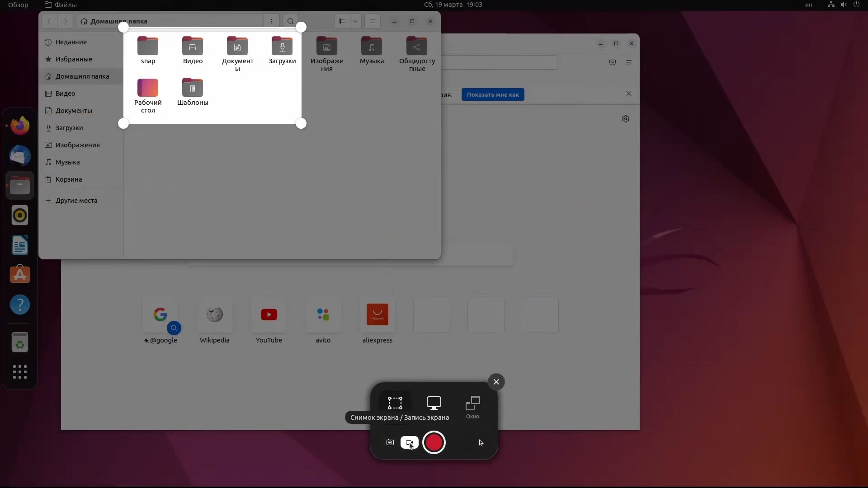Open the Общедоступные folder
This screenshot has width=868, height=488.
417,54
